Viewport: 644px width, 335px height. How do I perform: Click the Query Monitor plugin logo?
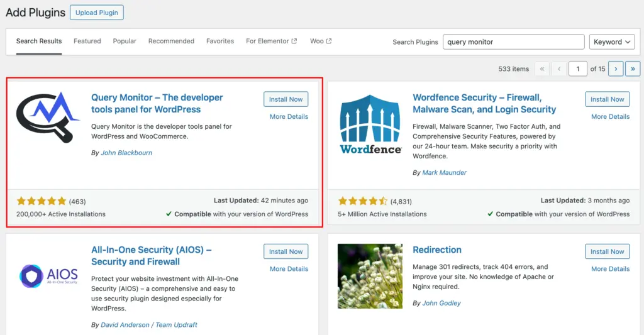tap(48, 118)
